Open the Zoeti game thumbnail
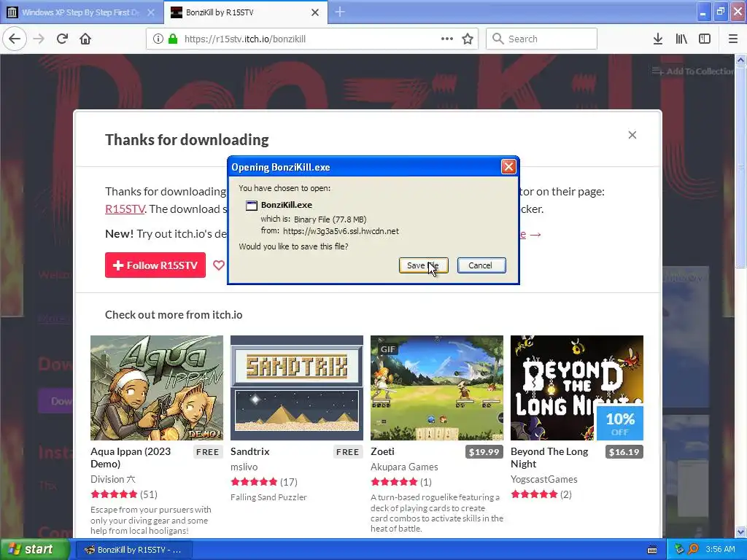The image size is (747, 560). 437,388
